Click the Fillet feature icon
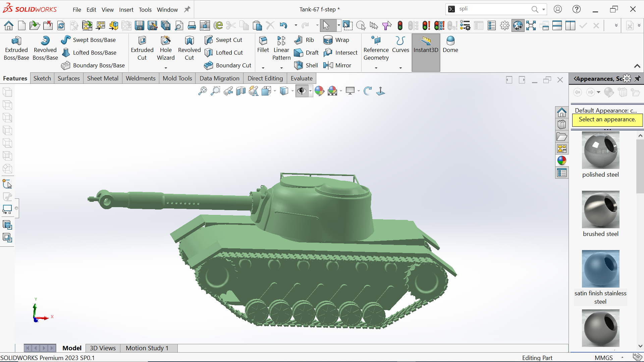The width and height of the screenshot is (644, 362). point(263,44)
